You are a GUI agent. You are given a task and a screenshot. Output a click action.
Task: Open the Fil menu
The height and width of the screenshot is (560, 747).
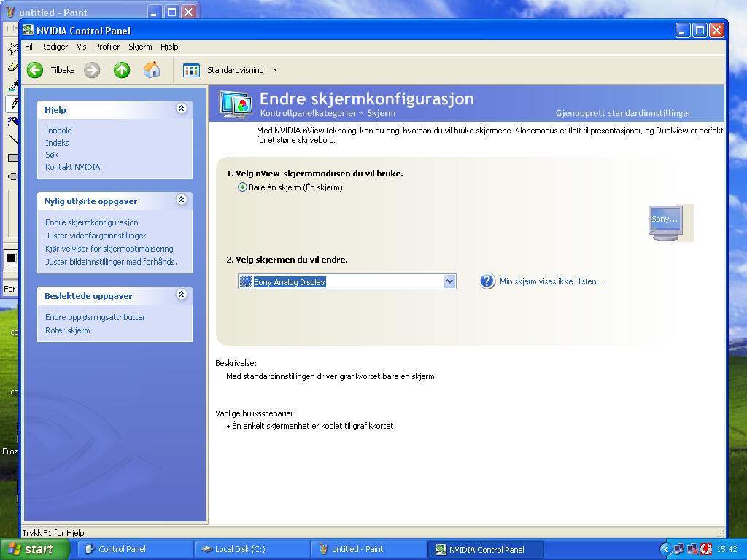click(x=28, y=47)
